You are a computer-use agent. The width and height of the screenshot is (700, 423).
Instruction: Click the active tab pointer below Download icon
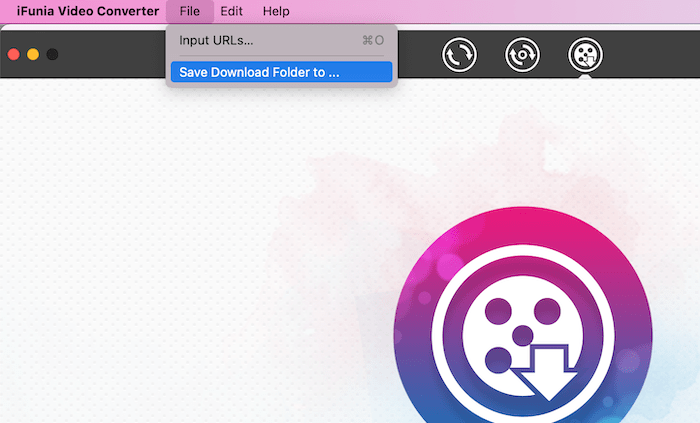tap(585, 76)
